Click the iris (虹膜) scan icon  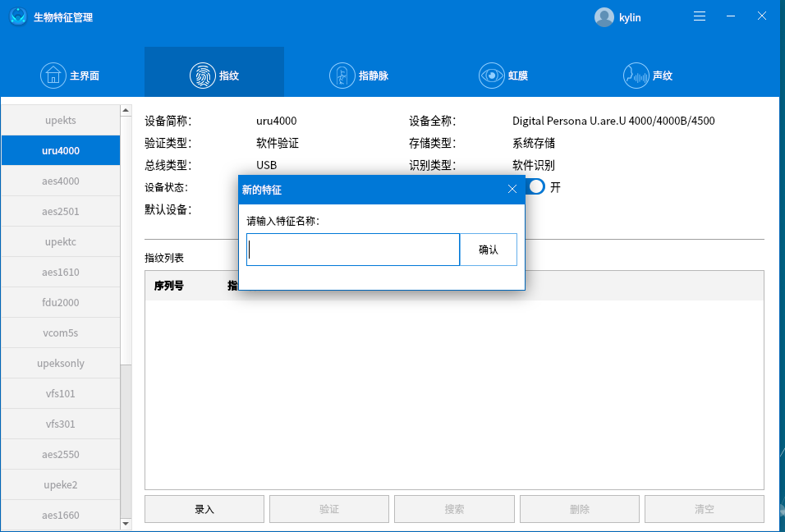coord(492,75)
